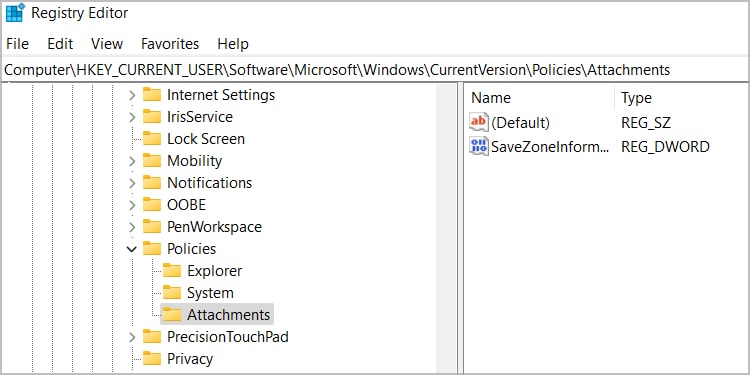Select the System folder icon
The height and width of the screenshot is (375, 750).
pos(172,293)
